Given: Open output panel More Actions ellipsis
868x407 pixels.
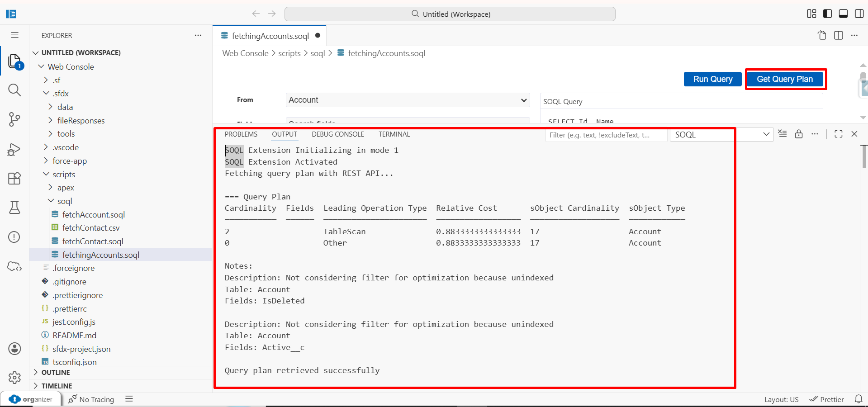Looking at the screenshot, I should pyautogui.click(x=815, y=134).
